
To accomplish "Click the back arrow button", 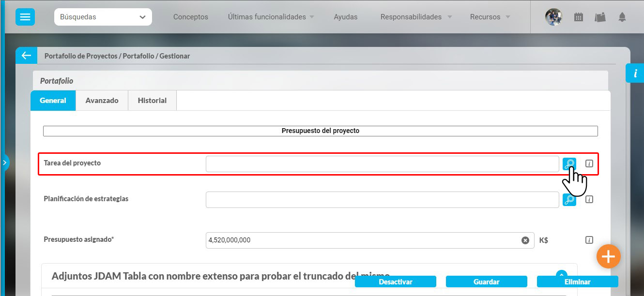I will [x=26, y=56].
